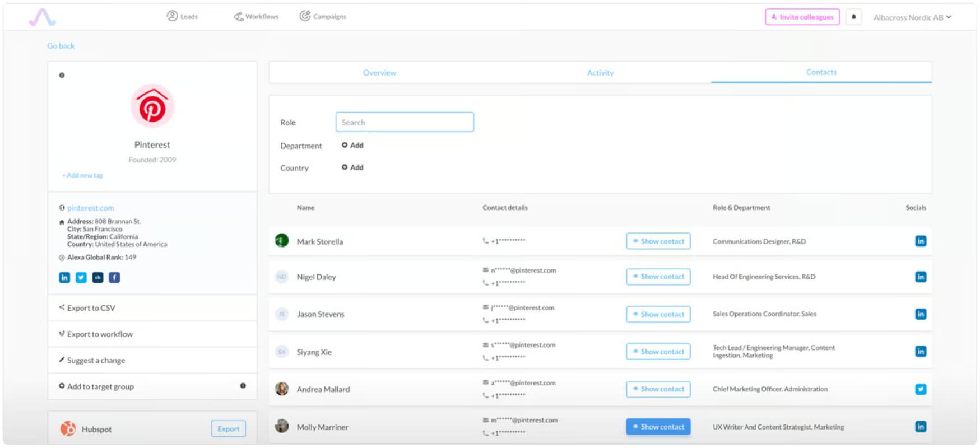The height and width of the screenshot is (448, 980).
Task: Click Invite colleagues button
Action: coord(802,17)
